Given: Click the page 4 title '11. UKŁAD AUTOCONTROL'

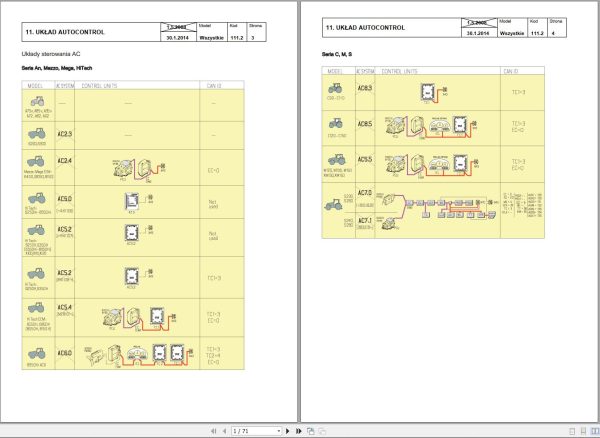Looking at the screenshot, I should [x=365, y=28].
